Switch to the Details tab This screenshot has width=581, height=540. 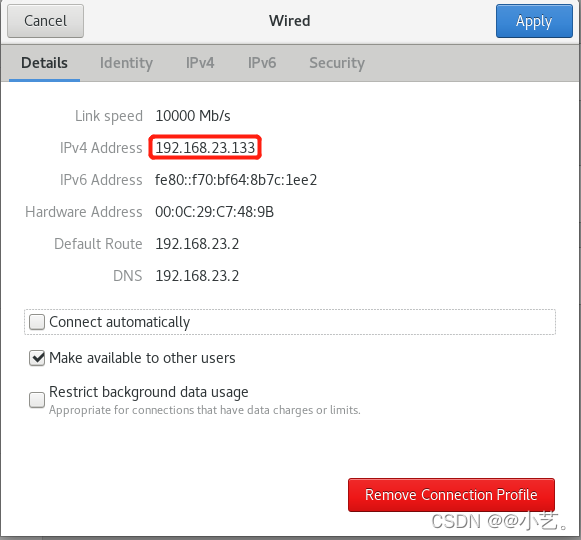(x=44, y=63)
